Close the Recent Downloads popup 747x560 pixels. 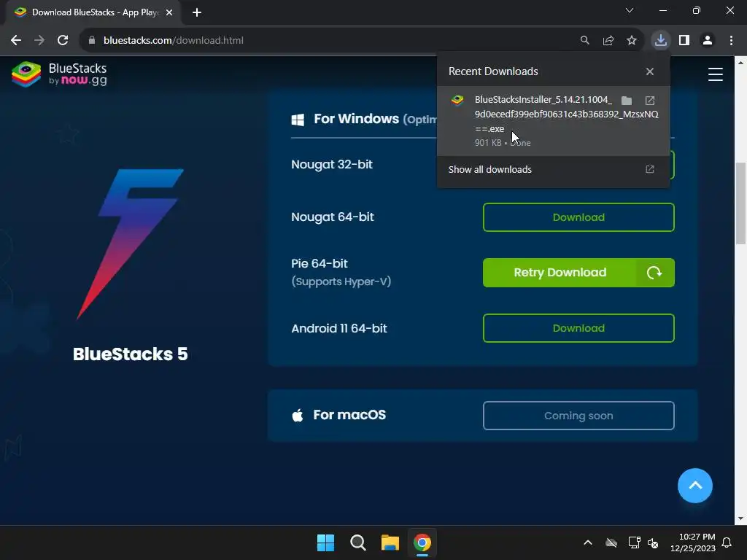click(650, 71)
